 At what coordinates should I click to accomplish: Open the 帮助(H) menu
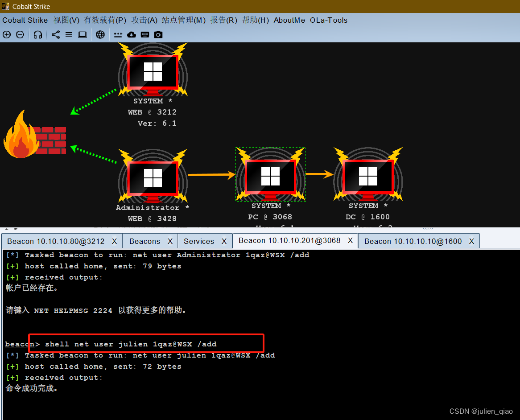point(256,20)
